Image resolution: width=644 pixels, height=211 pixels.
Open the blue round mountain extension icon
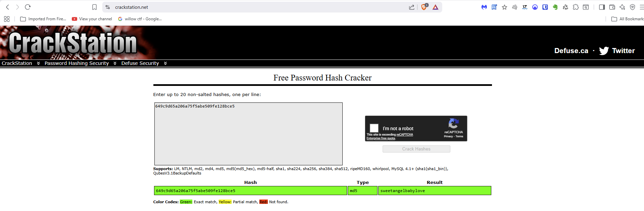click(535, 7)
